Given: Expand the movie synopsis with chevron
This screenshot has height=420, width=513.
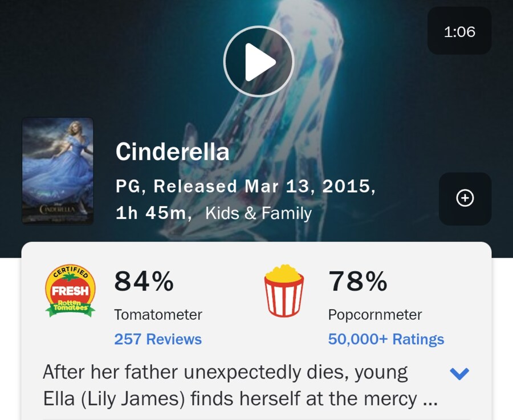Looking at the screenshot, I should coord(459,374).
